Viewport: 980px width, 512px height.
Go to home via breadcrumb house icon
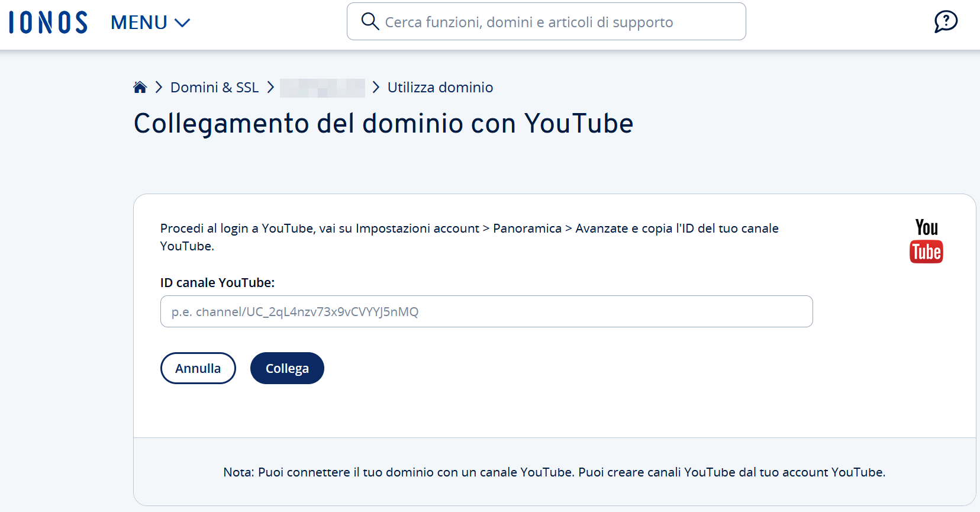(140, 88)
